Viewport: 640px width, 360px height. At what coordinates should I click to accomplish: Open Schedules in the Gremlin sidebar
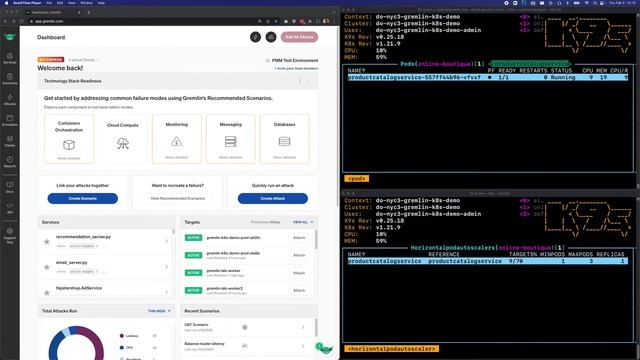point(10,120)
